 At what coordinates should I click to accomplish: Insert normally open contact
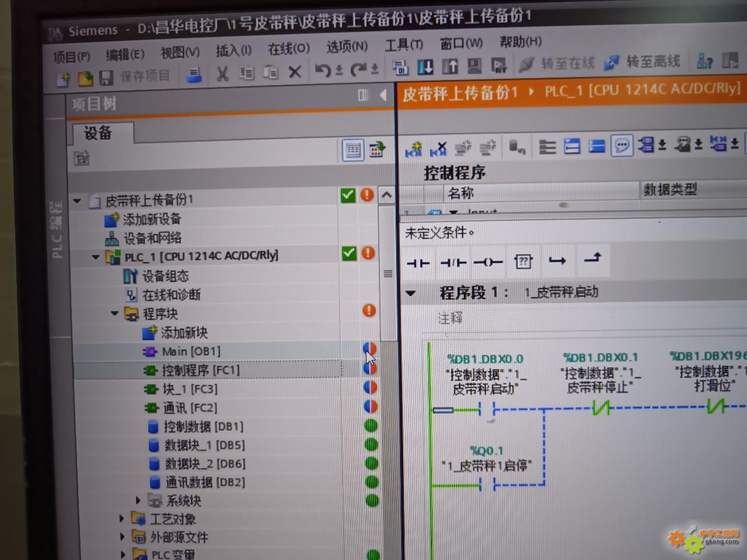click(x=418, y=264)
